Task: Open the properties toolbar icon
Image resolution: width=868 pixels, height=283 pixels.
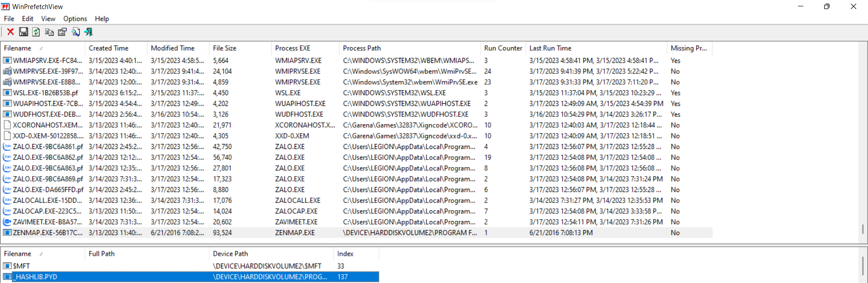Action: point(62,32)
